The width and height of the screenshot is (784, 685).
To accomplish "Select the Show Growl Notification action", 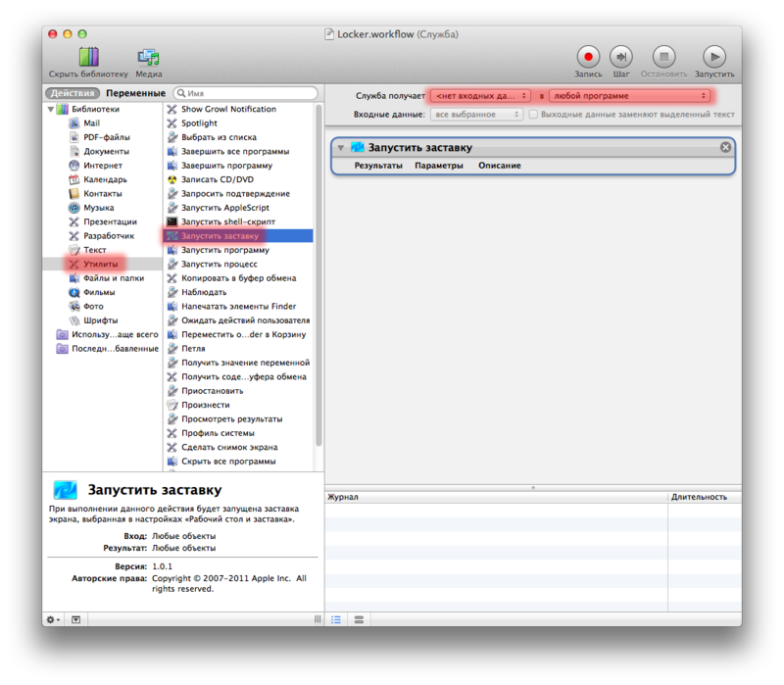I will [x=228, y=109].
